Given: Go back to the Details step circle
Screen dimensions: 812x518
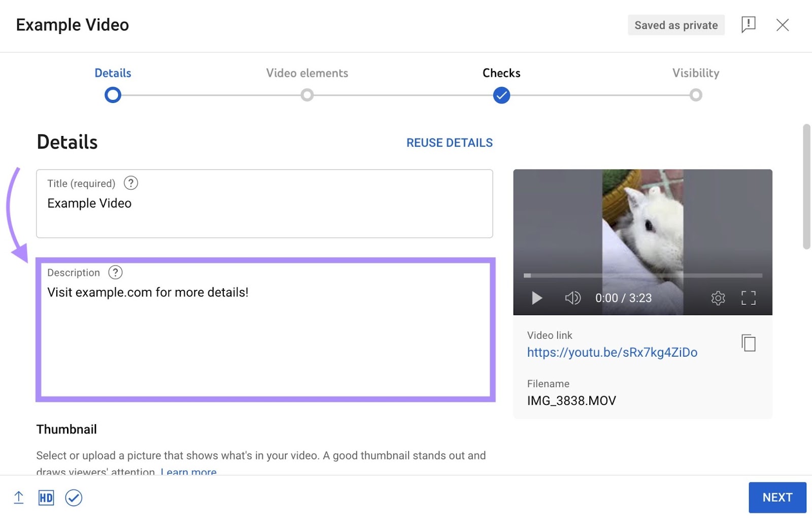Looking at the screenshot, I should pyautogui.click(x=113, y=95).
